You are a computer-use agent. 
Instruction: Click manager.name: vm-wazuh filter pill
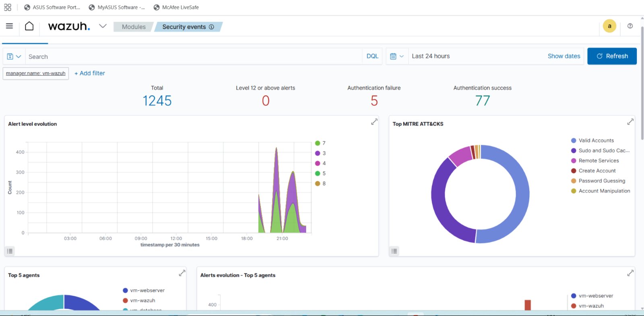point(36,73)
